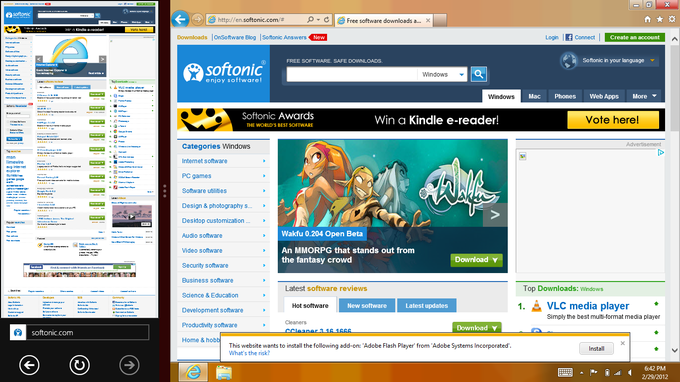Open the Login link
This screenshot has height=382, width=680.
(x=552, y=37)
